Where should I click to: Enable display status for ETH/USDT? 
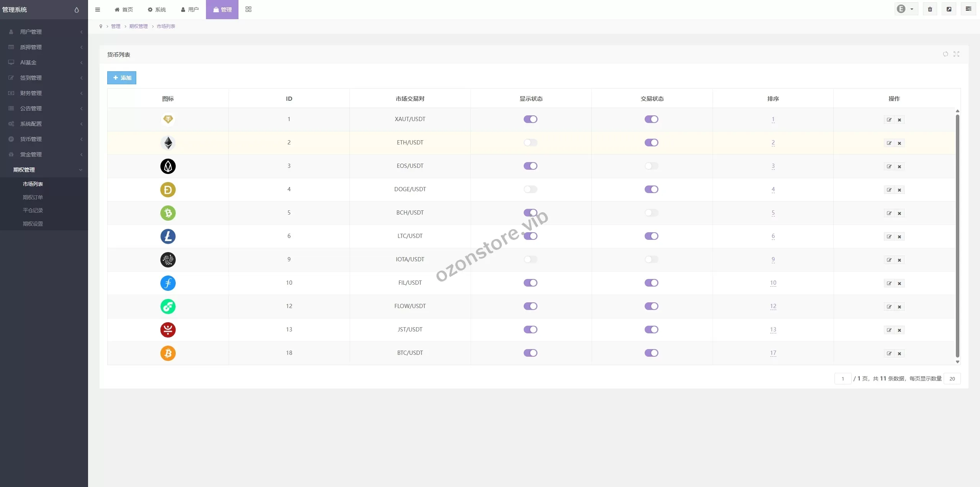[530, 143]
